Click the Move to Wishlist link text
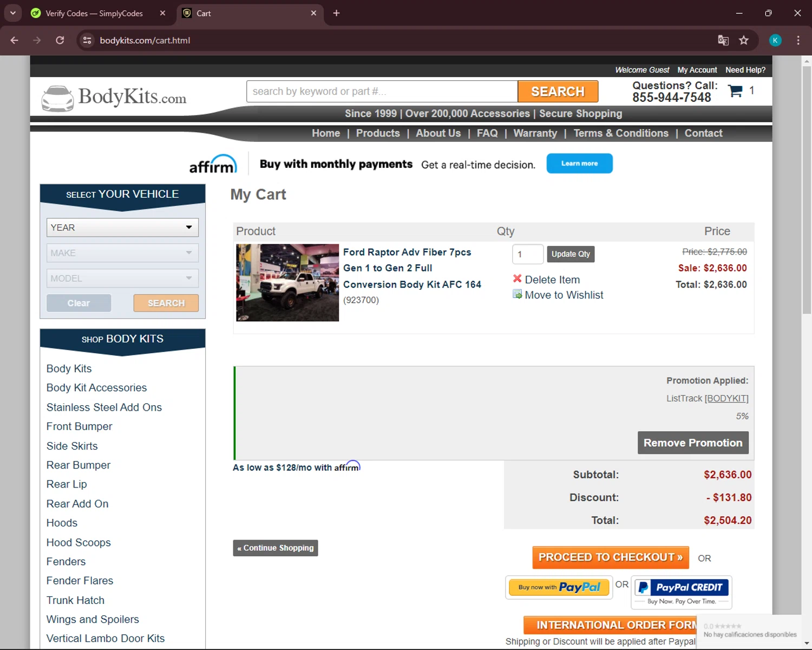812x650 pixels. point(564,295)
